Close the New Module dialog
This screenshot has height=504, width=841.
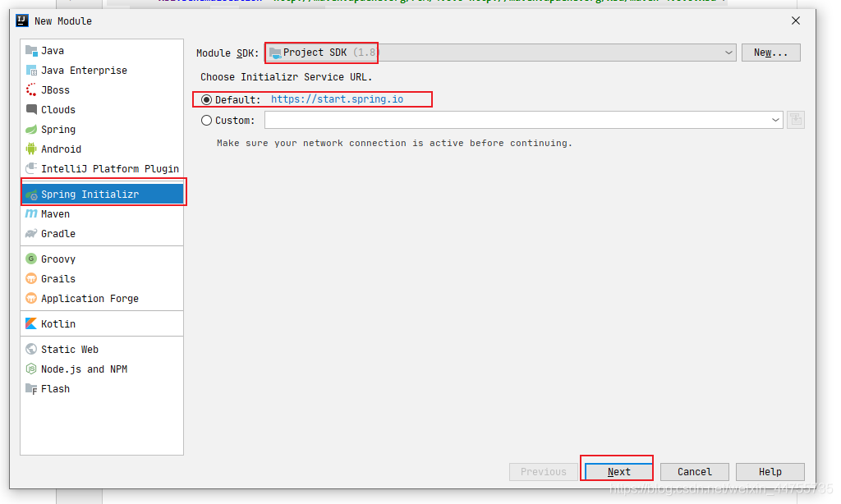tap(795, 21)
